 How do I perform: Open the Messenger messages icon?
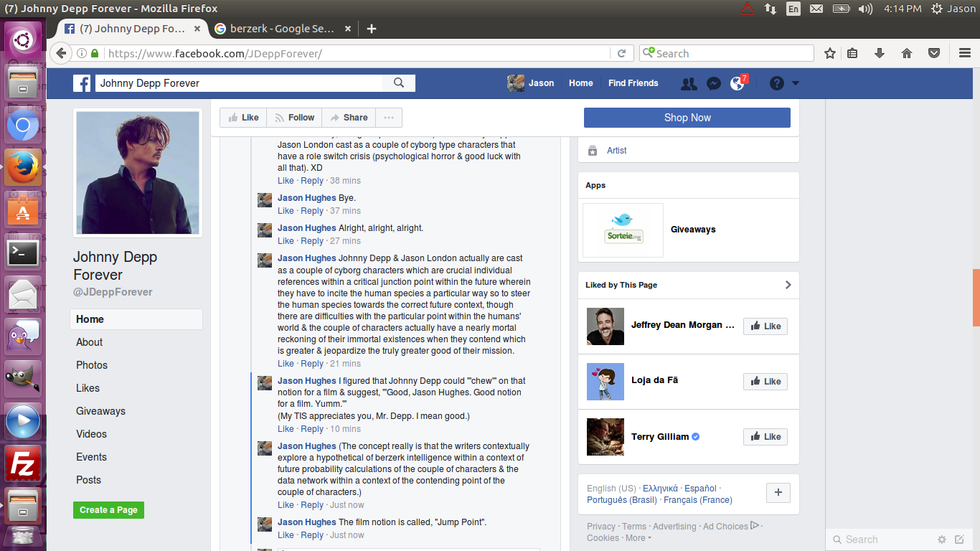coord(713,83)
